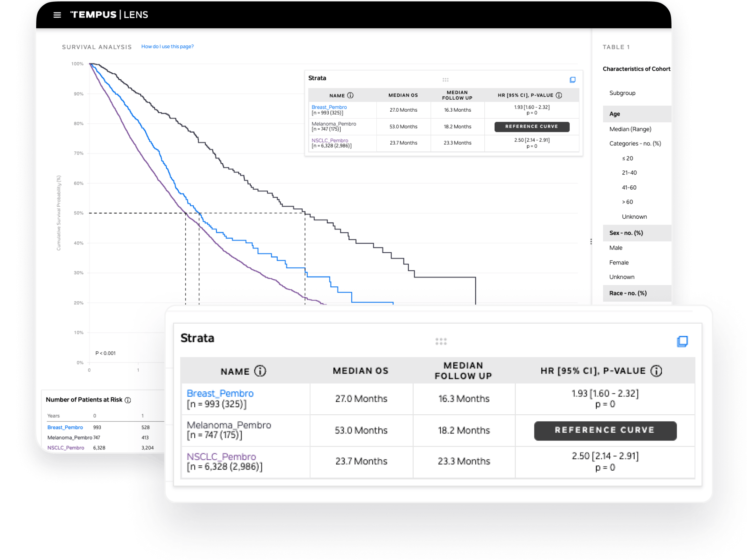Click '1.93 [1.60 - 2.32]' hazard ratio in enlarged table
This screenshot has height=560, width=747.
(605, 393)
